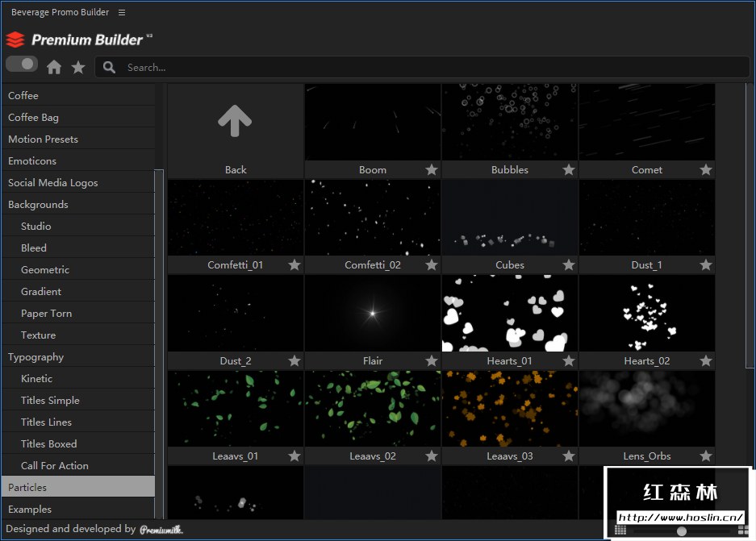The image size is (756, 541).
Task: Add Leaavs_03 to favorites
Action: click(569, 456)
